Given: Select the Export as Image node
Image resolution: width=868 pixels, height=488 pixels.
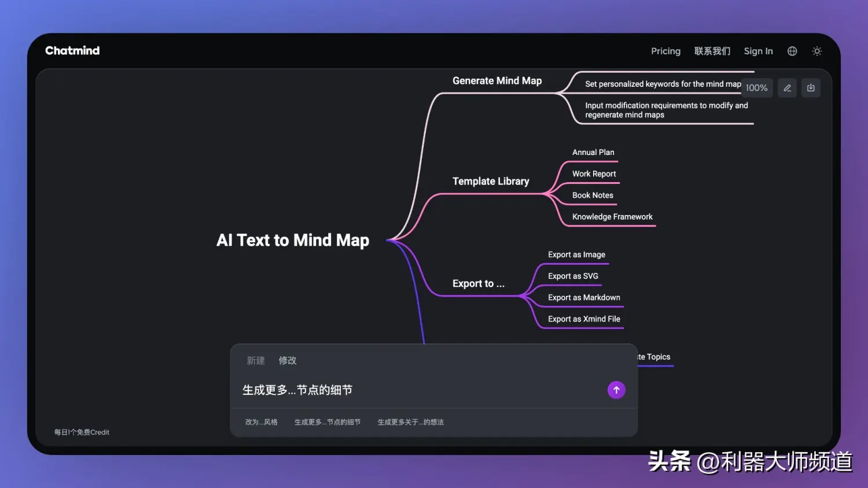Looking at the screenshot, I should pos(576,254).
